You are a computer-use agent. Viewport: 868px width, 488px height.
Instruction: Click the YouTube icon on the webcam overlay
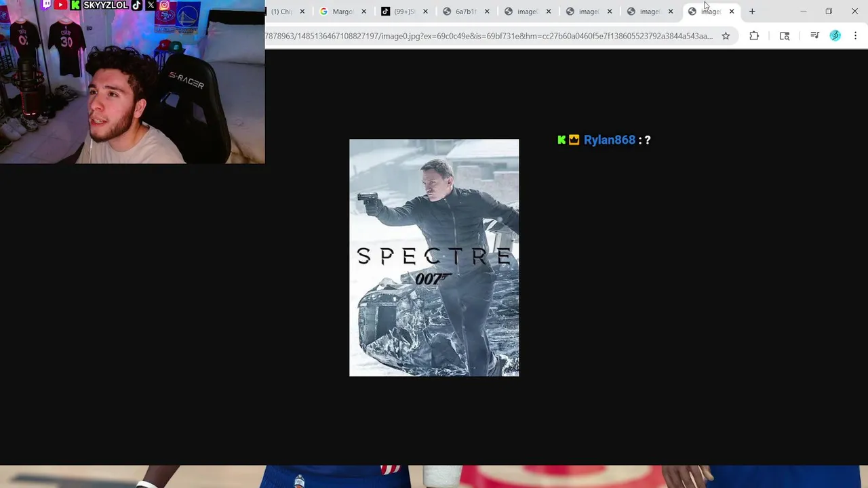[x=61, y=5]
